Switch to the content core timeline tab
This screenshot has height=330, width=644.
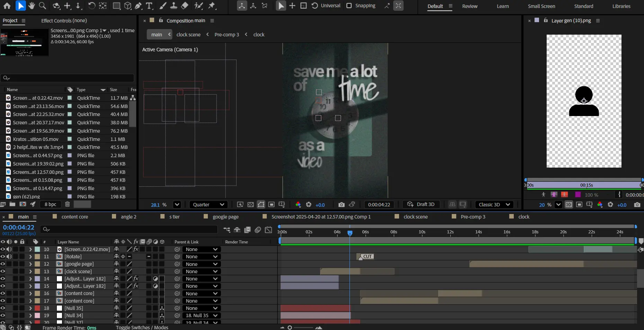74,217
